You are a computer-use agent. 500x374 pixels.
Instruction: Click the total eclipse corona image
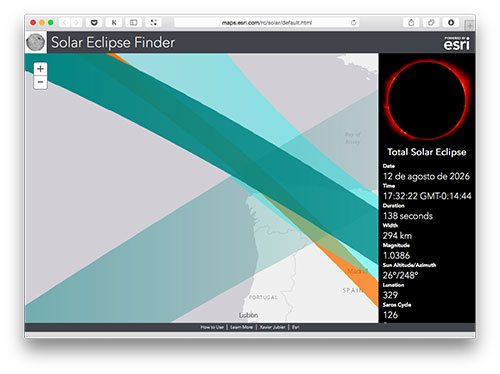[x=427, y=100]
